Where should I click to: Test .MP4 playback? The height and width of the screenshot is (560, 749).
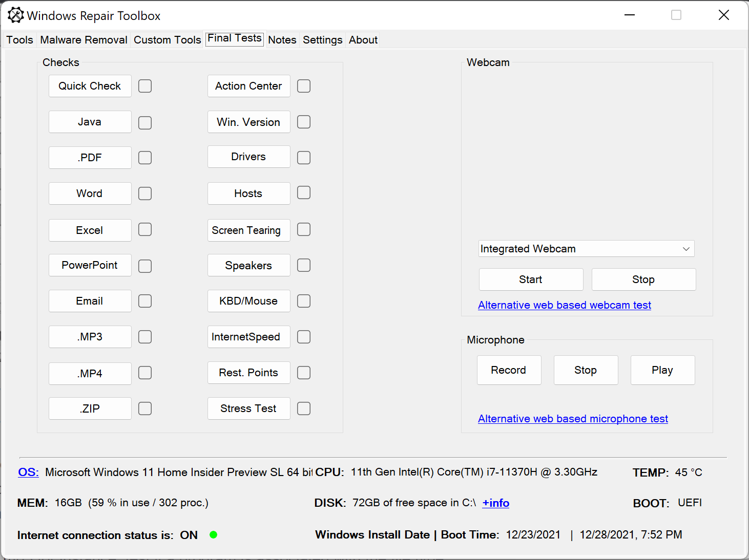coord(90,374)
